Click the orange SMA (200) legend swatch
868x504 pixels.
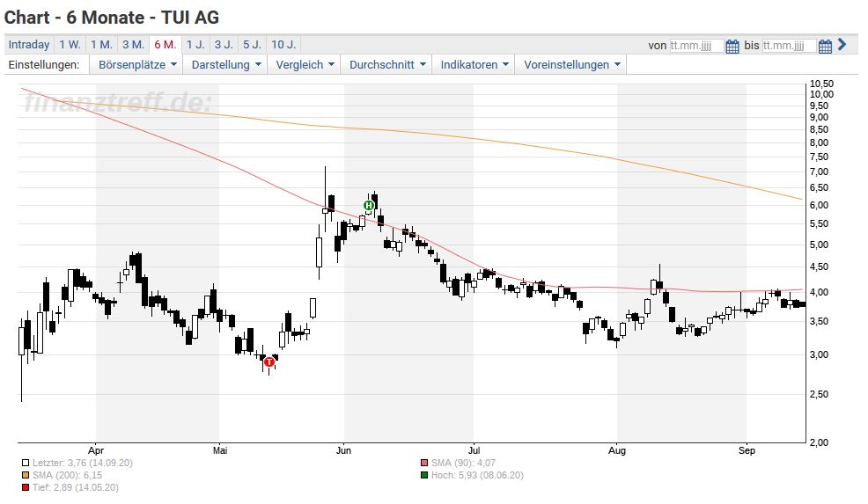click(x=26, y=475)
